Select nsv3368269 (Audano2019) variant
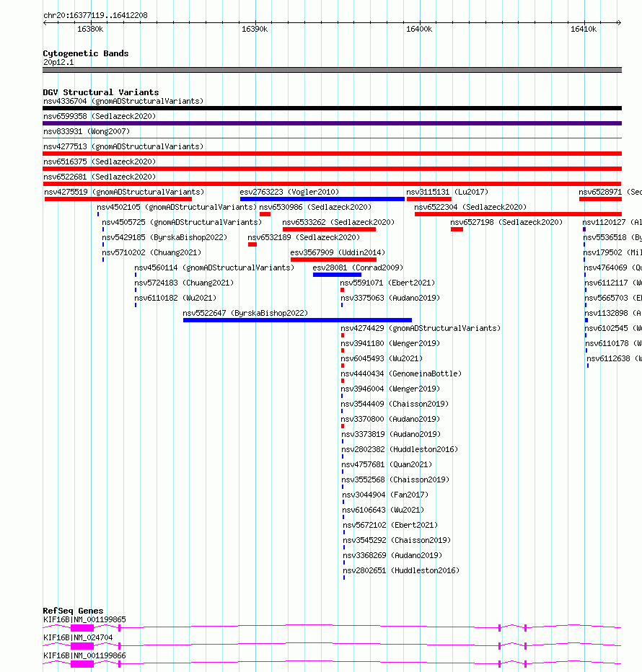 pyautogui.click(x=392, y=555)
